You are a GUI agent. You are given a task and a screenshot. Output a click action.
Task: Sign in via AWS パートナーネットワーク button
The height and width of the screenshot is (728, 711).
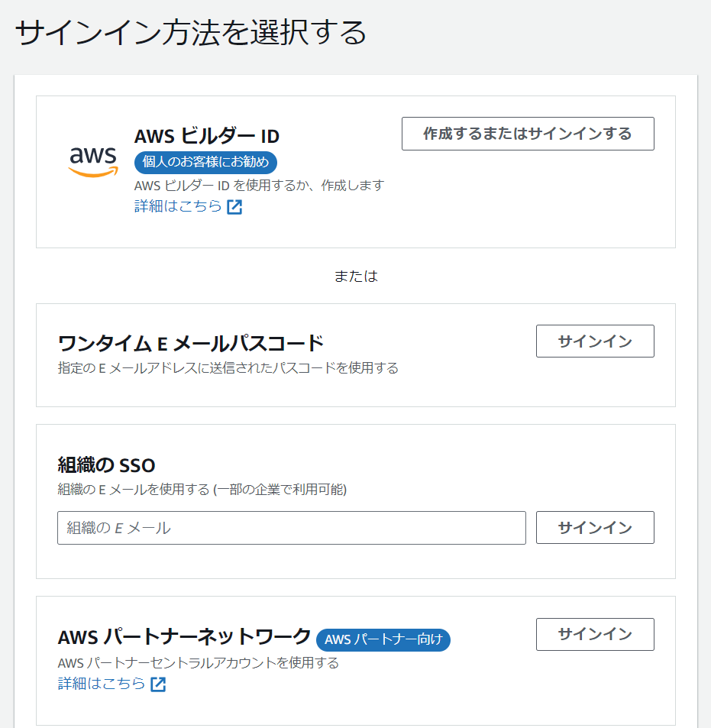594,634
